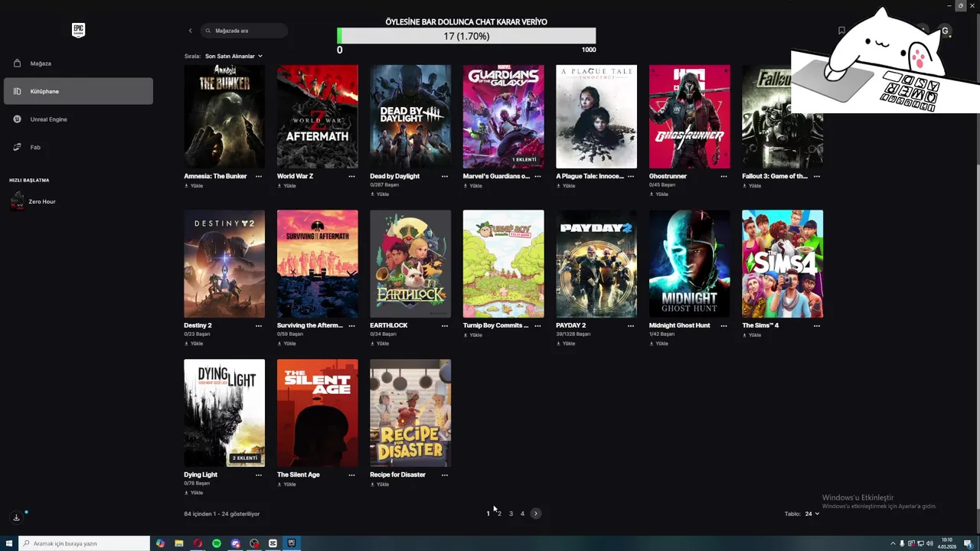Install Recipe for Disaster via Yükle
The height and width of the screenshot is (551, 980).
380,484
